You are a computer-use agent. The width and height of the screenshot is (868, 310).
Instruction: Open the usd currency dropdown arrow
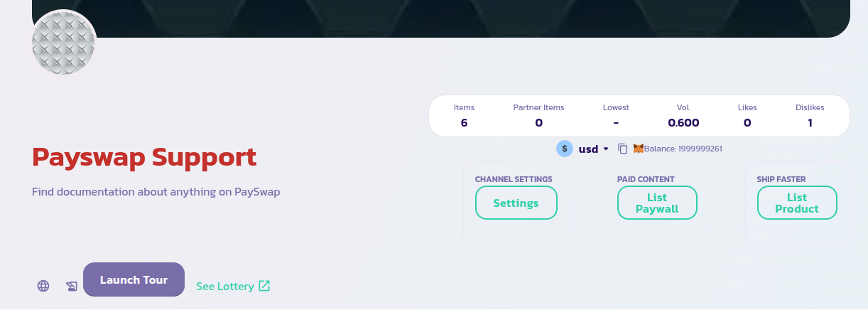click(606, 149)
